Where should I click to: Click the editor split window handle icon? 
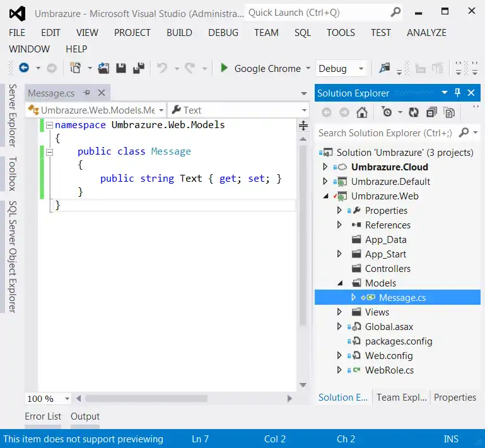(303, 126)
